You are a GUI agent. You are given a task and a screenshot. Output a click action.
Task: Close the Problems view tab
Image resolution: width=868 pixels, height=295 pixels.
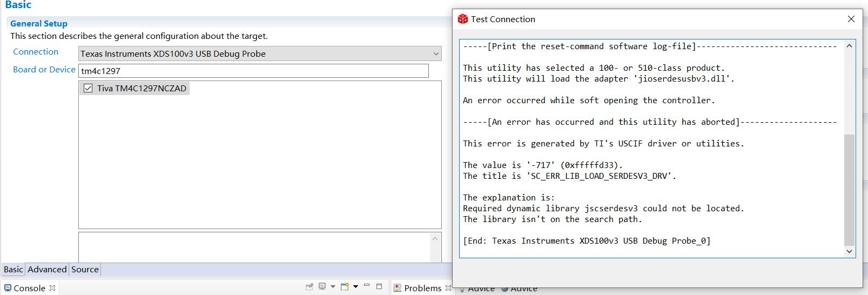coord(448,288)
